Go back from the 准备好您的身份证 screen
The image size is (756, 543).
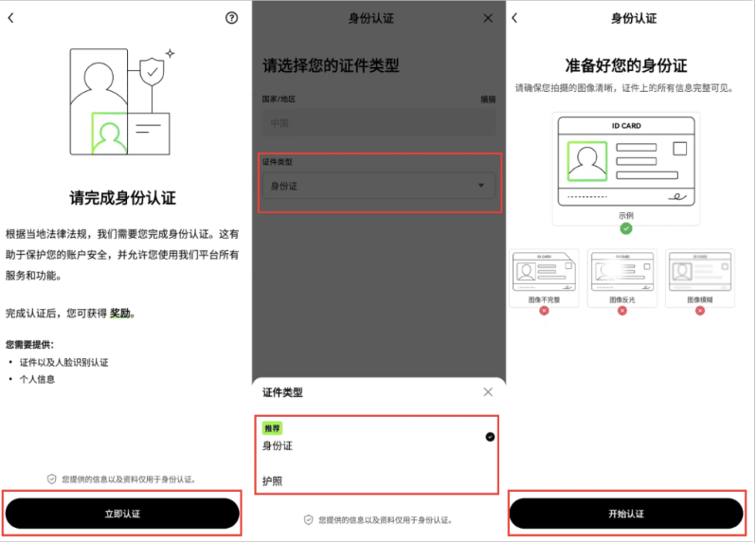[515, 18]
